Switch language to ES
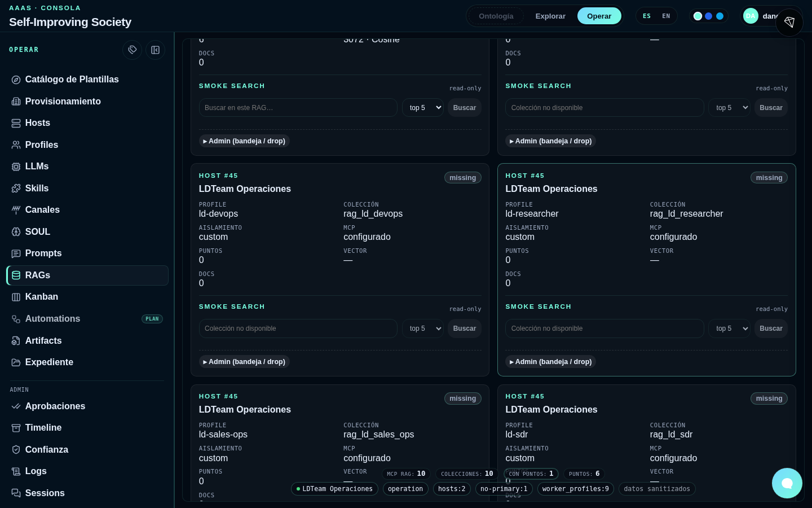This screenshot has height=508, width=812. coord(647,16)
